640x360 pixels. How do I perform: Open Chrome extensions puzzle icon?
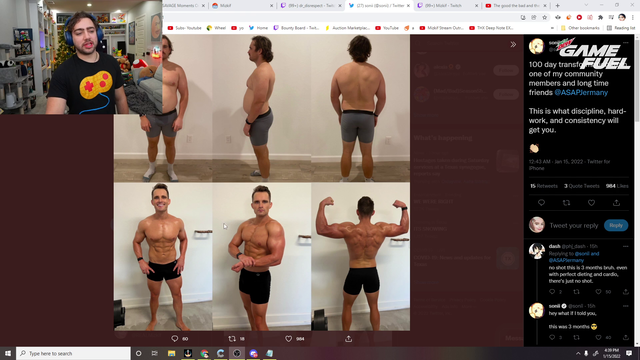tap(600, 18)
